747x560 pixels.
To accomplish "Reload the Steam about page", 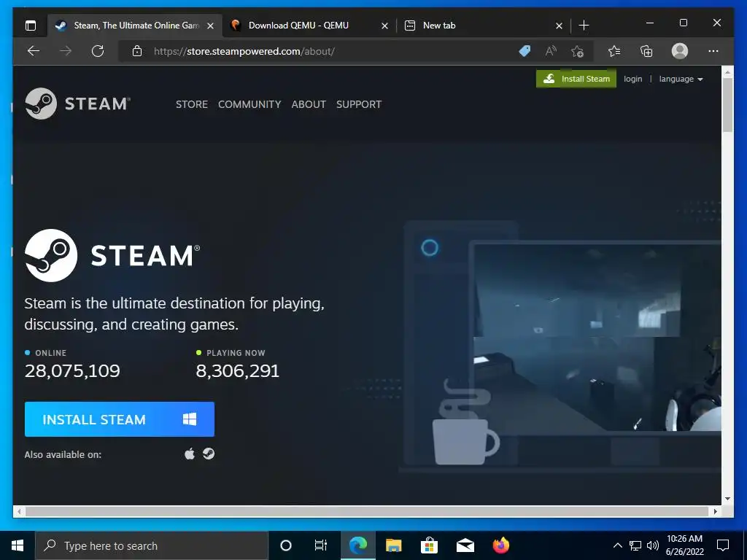I will pos(98,51).
